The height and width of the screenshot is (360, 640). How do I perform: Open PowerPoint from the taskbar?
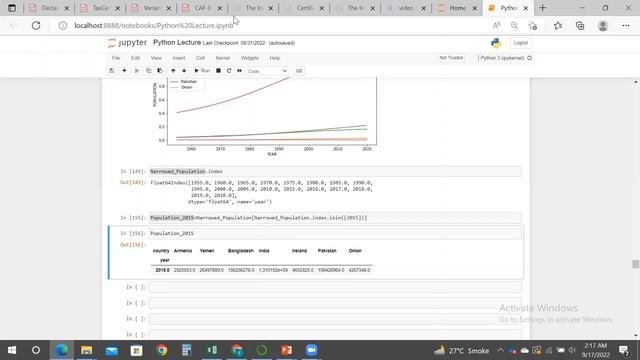point(287,350)
